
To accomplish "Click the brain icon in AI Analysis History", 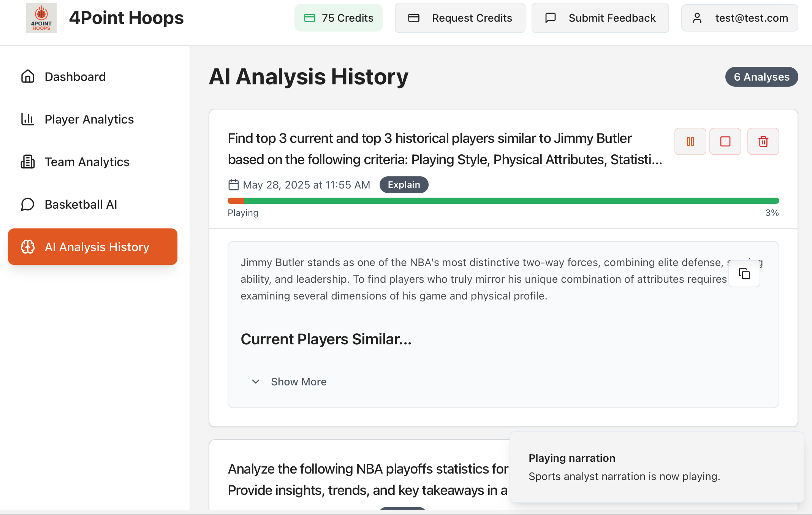I will (28, 247).
